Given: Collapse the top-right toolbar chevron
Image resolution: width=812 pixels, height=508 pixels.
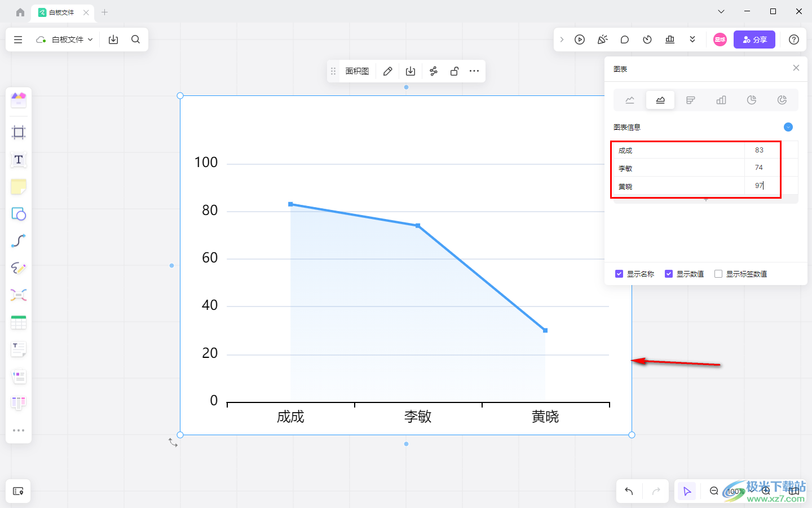Looking at the screenshot, I should pos(562,40).
